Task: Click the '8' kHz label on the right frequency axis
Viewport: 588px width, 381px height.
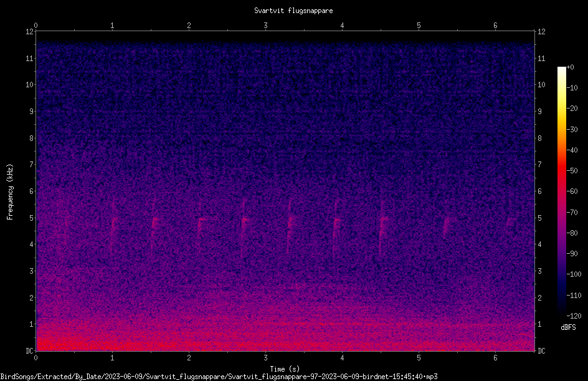Action: [539, 138]
